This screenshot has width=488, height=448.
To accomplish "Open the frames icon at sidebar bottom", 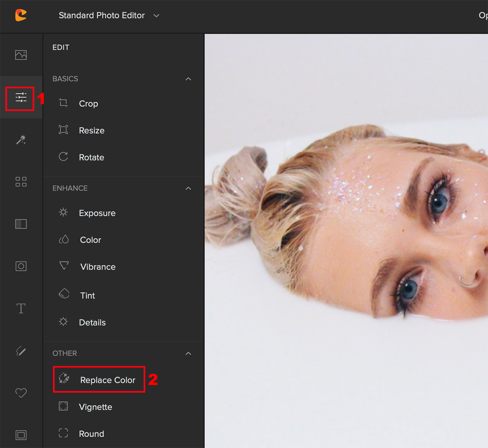I will (21, 435).
